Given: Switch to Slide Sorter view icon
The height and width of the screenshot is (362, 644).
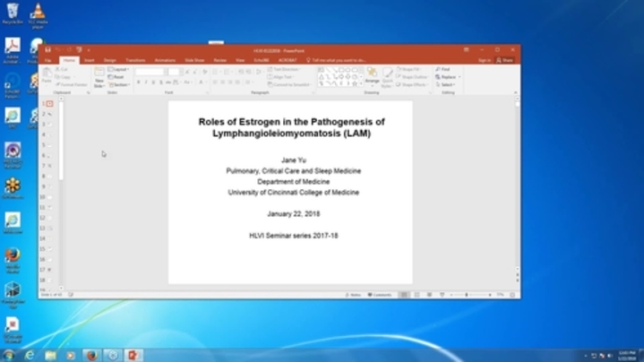Looking at the screenshot, I should tap(416, 295).
